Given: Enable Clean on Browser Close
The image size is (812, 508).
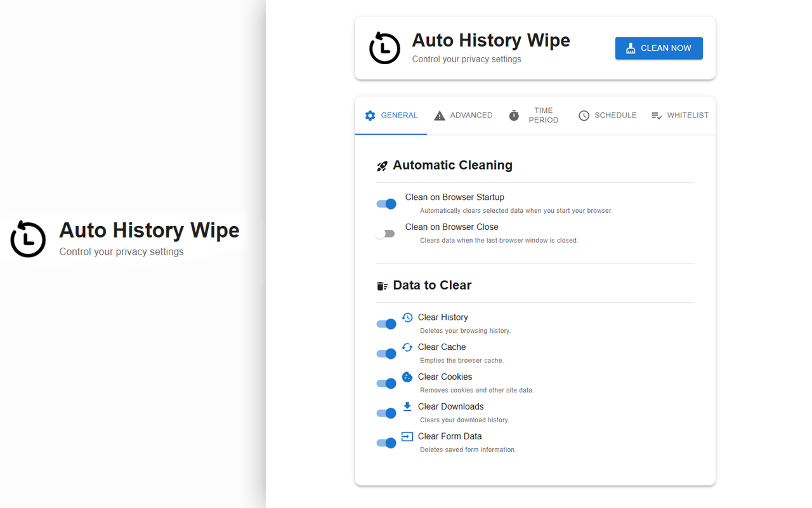Looking at the screenshot, I should 386,234.
